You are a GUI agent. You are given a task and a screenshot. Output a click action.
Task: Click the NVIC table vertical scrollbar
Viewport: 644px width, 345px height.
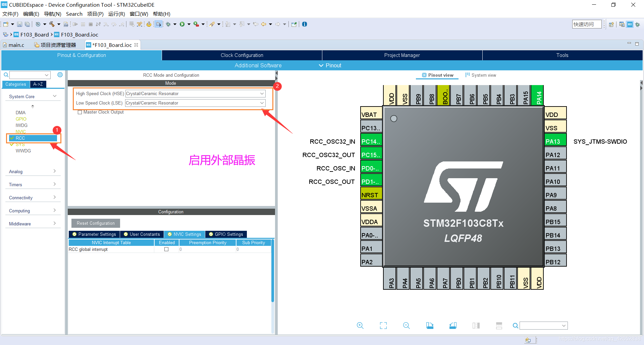click(x=273, y=271)
